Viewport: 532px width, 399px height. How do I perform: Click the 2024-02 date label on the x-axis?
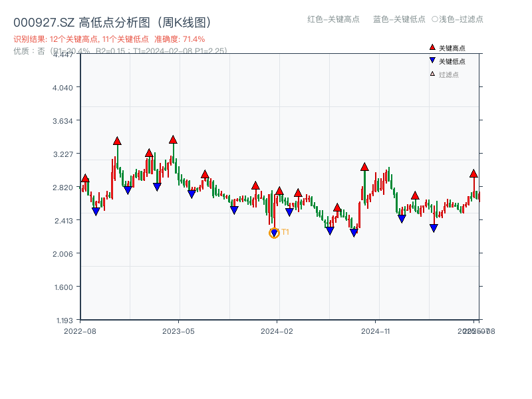[277, 331]
